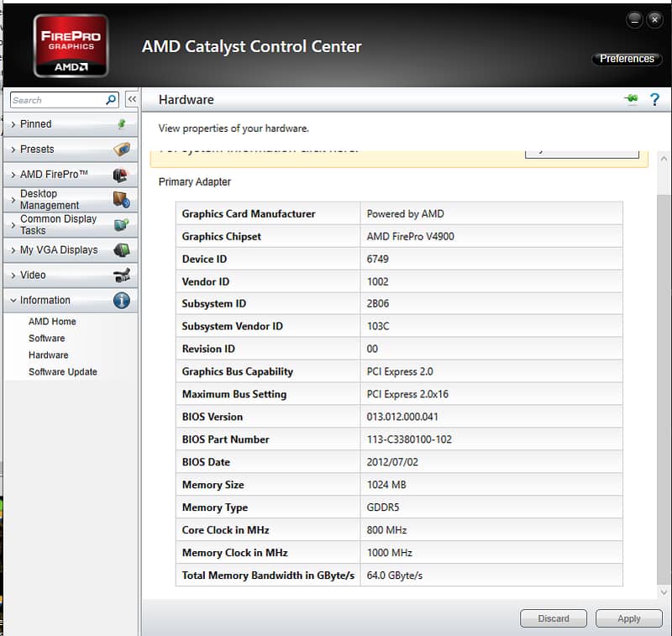
Task: Select BIOS Part Number '113-C3380100-102'
Action: point(409,439)
